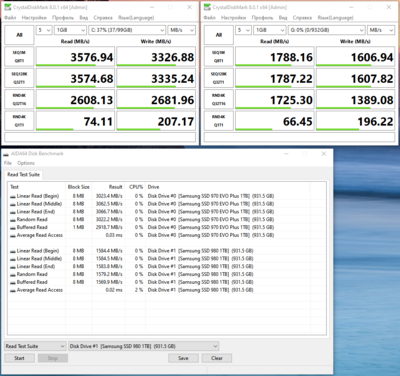Run SEQ128K Q32T1 test in left CrystalDiskMark
Viewport: 400px width, 376px height.
pyautogui.click(x=19, y=78)
